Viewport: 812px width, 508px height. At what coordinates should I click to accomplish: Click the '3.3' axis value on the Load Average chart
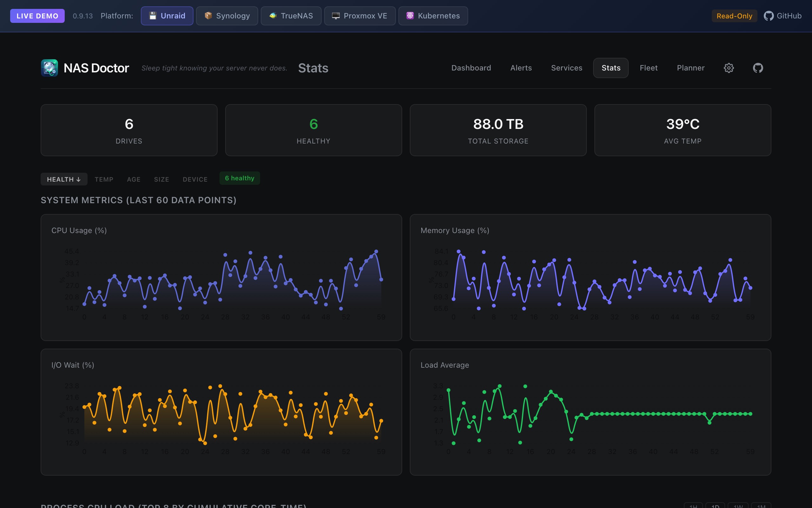[x=438, y=385]
